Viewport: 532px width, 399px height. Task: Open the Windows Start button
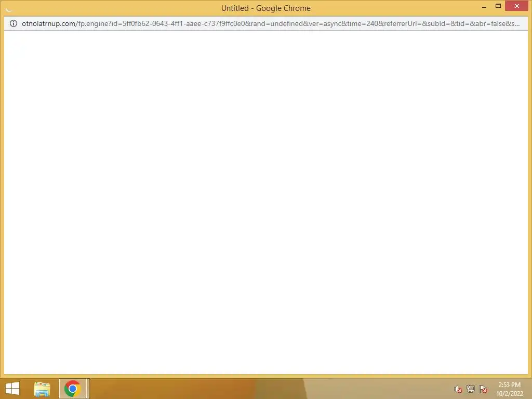pos(12,389)
